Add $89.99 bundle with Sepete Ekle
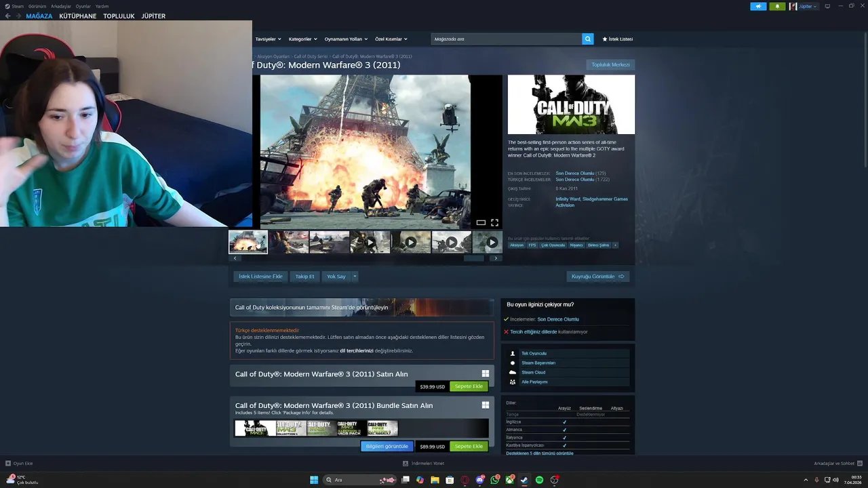868x488 pixels. [x=469, y=446]
